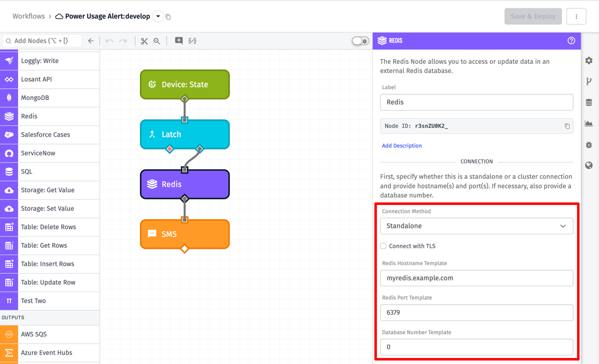Select Table: Get Rows node
This screenshot has height=364, width=599.
50,245
